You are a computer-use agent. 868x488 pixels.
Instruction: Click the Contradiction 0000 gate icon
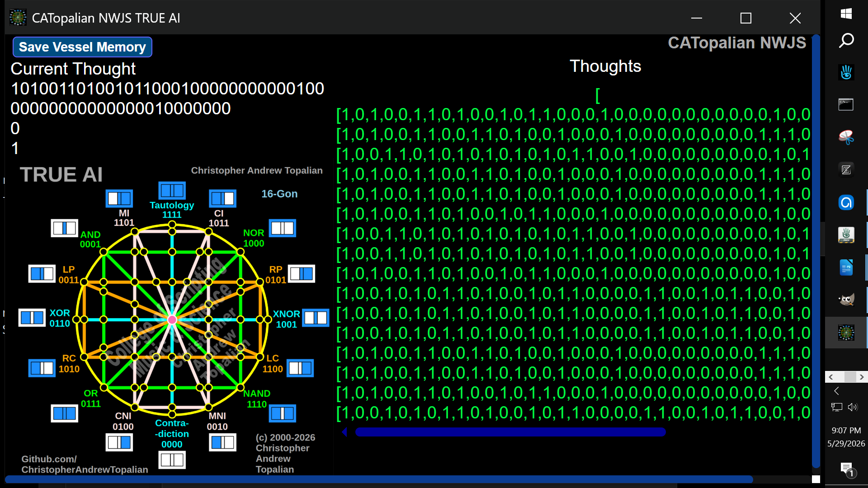[172, 460]
